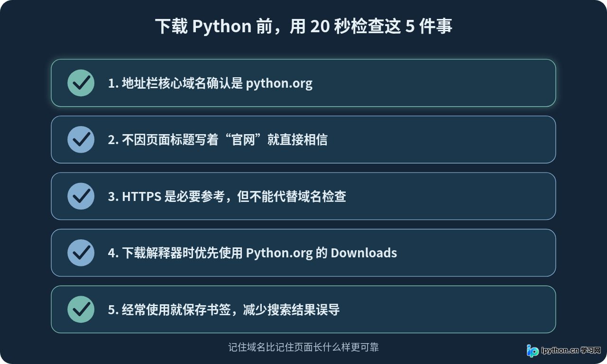607x364 pixels.
Task: Click the python.org text in item 1
Action: point(279,84)
